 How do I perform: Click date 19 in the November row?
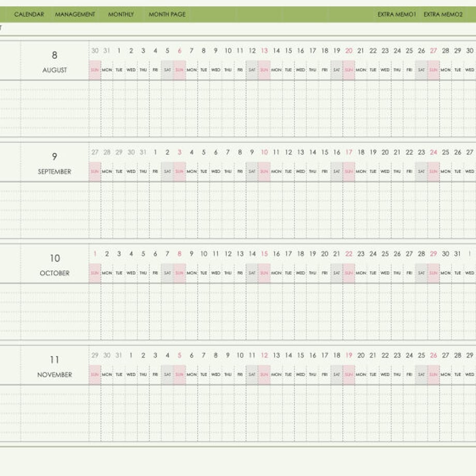[x=349, y=355]
